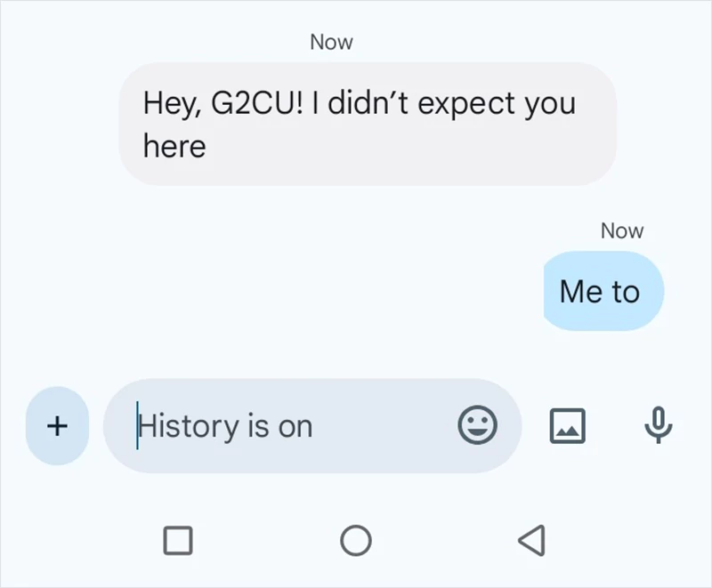Tap the blue sent message to react
The image size is (712, 588).
pos(603,291)
